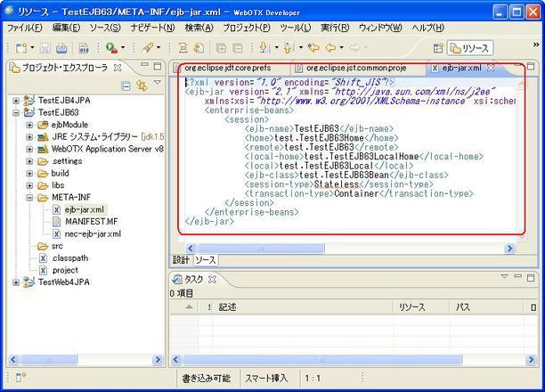Open the 検索(A) menu

point(199,28)
